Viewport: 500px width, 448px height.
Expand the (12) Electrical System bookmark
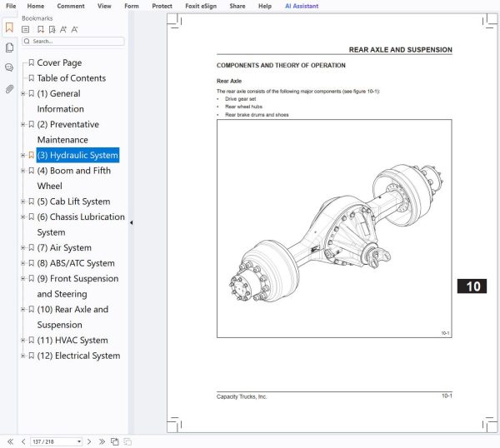click(x=23, y=356)
